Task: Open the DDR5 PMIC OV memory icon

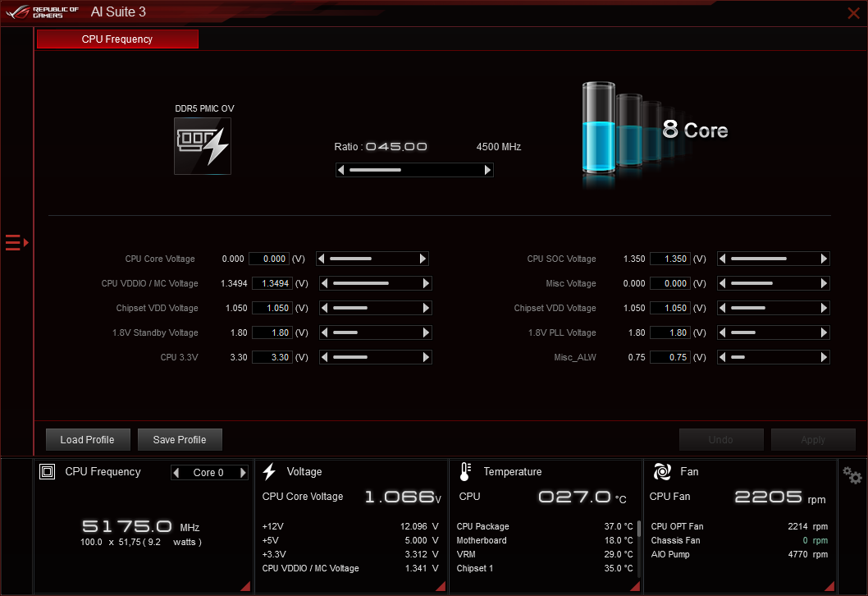Action: [203, 146]
